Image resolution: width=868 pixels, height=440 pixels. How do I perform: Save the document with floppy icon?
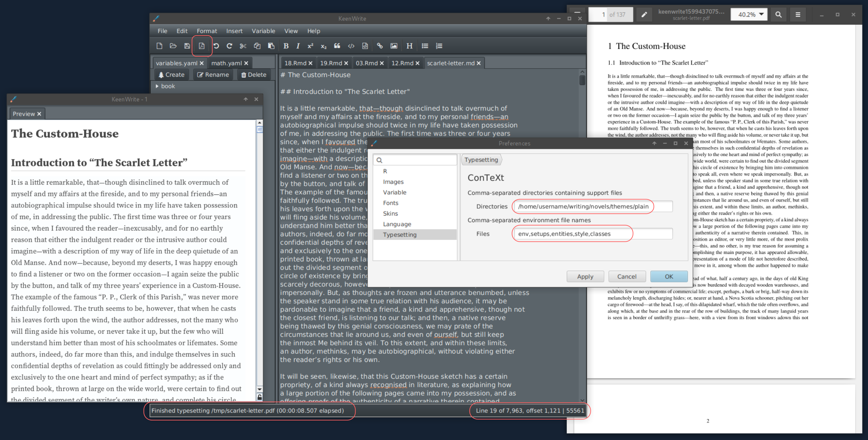tap(187, 46)
